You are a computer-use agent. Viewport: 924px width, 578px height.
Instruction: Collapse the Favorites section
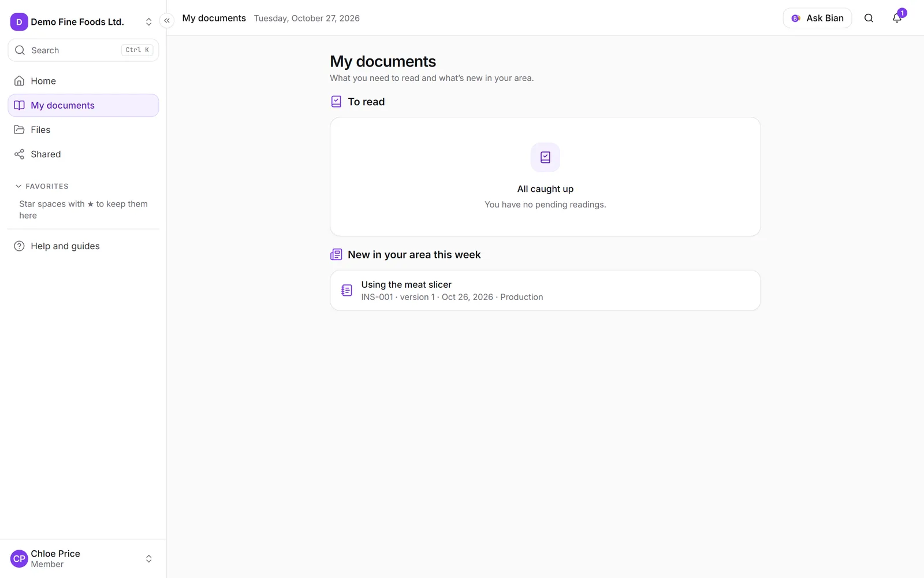coord(42,186)
